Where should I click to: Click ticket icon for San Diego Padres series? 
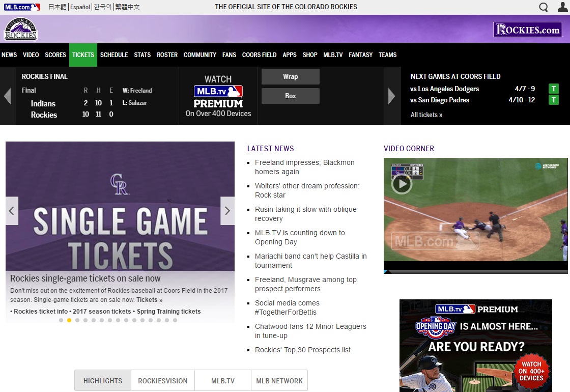click(x=553, y=100)
